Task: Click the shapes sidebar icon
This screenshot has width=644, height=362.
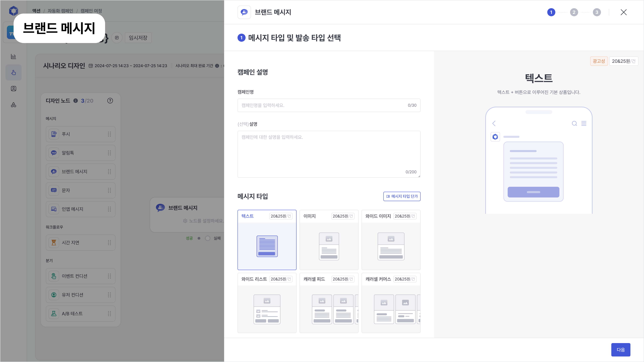Action: pyautogui.click(x=14, y=105)
